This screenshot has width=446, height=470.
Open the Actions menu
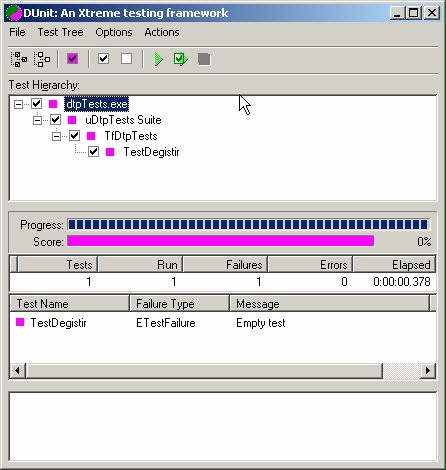coord(162,32)
